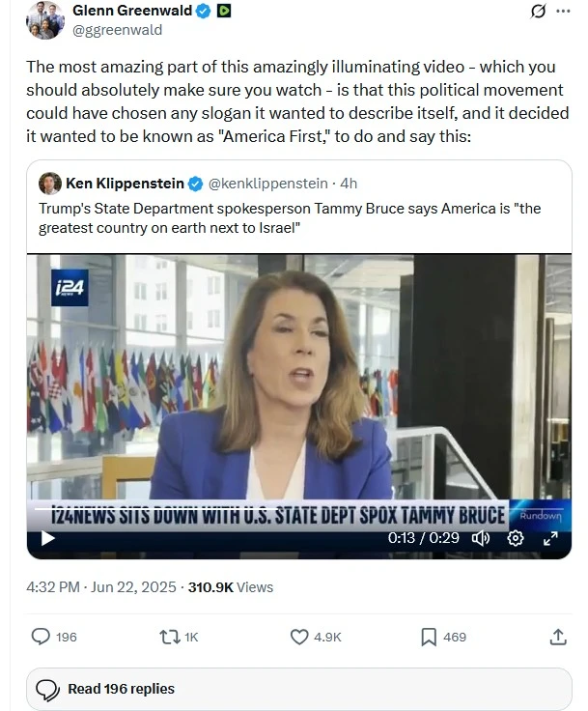Like the post with the heart icon
Viewport: 588px width, 711px height.
point(299,637)
